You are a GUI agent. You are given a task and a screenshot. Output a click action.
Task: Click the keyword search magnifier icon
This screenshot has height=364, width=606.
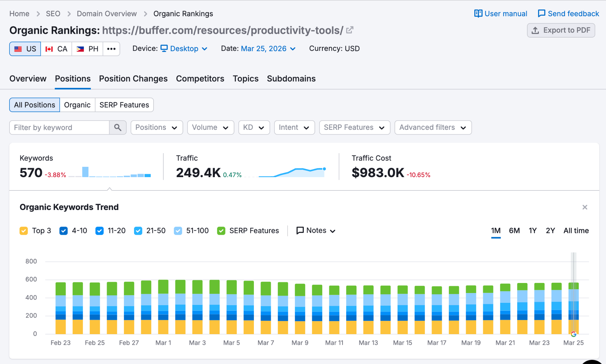(x=118, y=127)
